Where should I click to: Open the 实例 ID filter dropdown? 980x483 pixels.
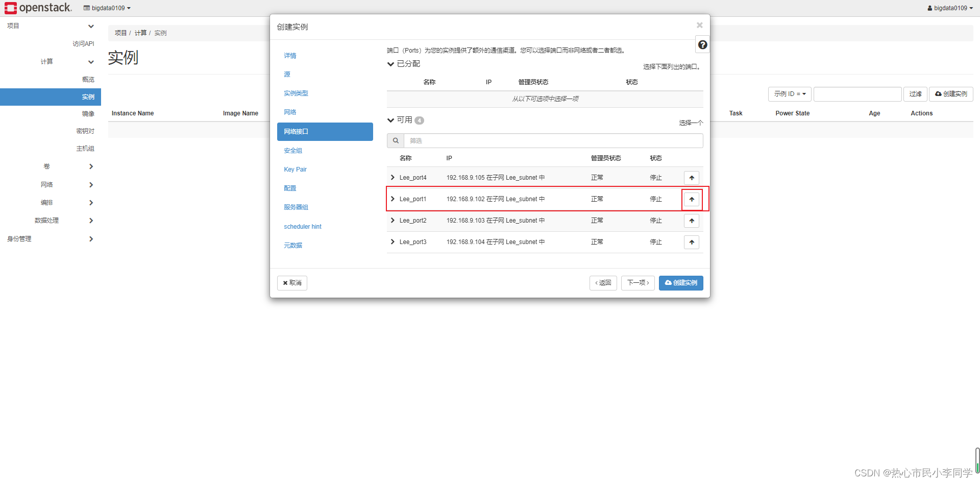click(790, 94)
